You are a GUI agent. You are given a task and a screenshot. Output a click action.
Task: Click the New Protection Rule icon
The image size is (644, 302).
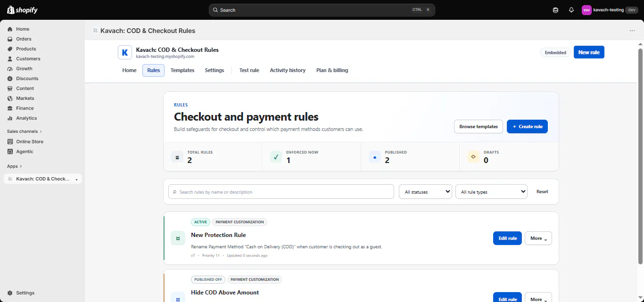(178, 238)
